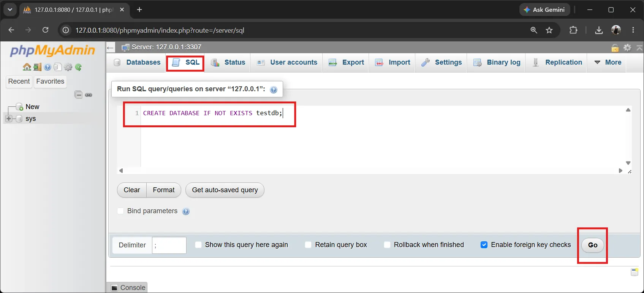The height and width of the screenshot is (293, 644).
Task: Go to phpMyAdmin home via house icon
Action: 27,67
